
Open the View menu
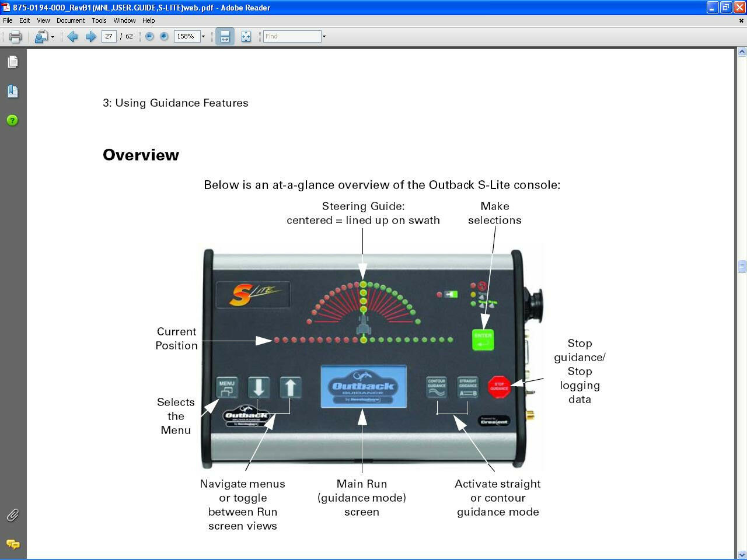pyautogui.click(x=43, y=20)
